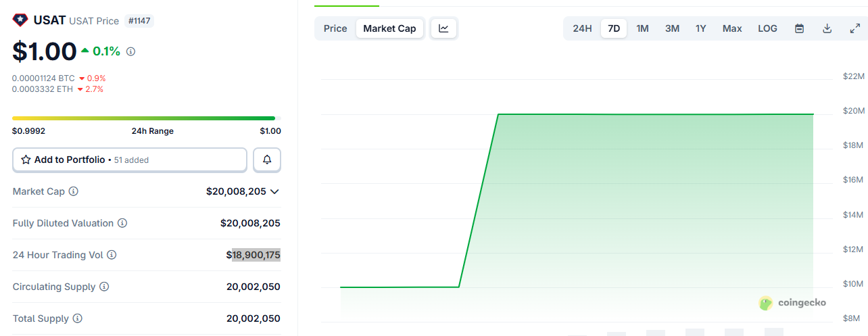Expand the chart to fullscreen

coord(854,28)
